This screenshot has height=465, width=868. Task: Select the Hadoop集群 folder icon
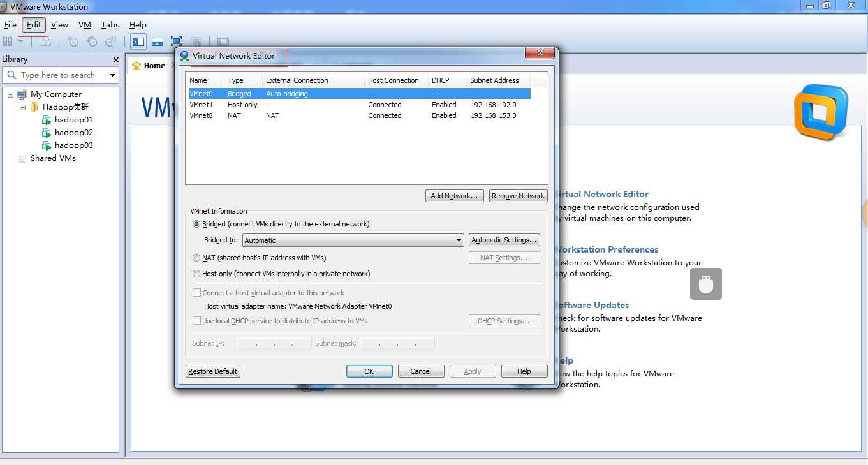tap(35, 107)
